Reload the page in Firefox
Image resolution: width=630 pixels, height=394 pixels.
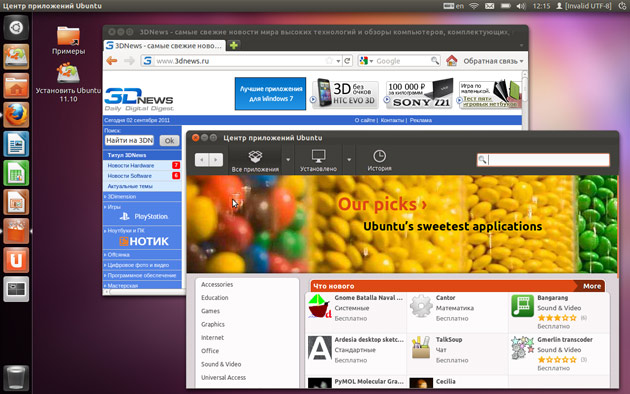pos(348,61)
